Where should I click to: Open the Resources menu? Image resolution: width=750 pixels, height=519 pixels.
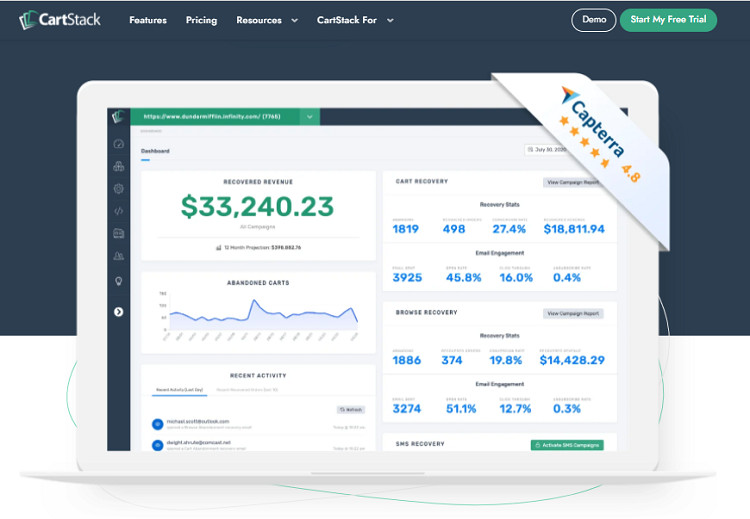tap(259, 20)
